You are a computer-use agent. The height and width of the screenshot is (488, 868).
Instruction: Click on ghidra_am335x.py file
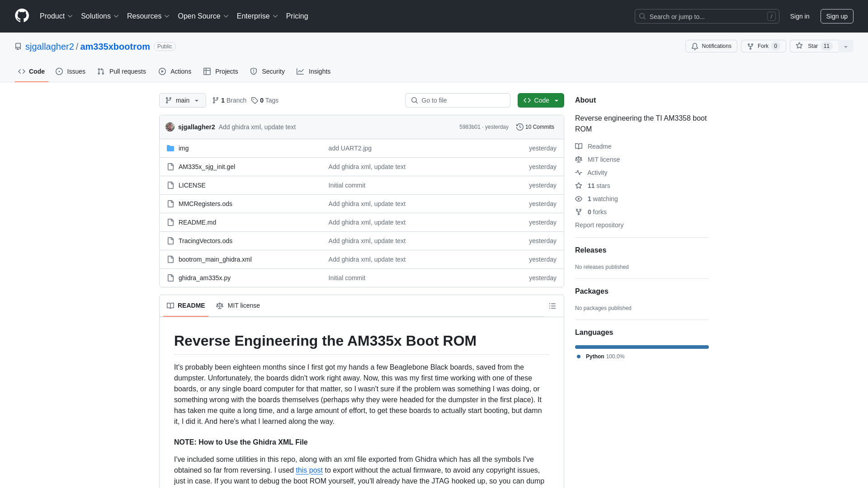tap(204, 278)
